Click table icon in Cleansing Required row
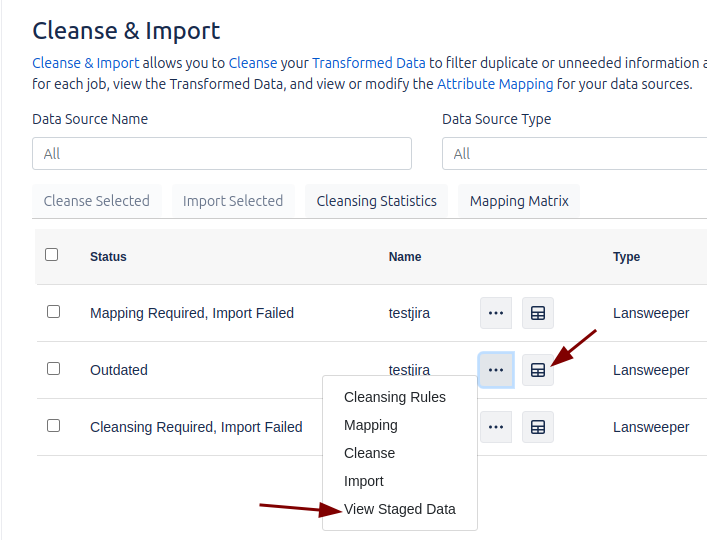This screenshot has width=707, height=540. (538, 427)
